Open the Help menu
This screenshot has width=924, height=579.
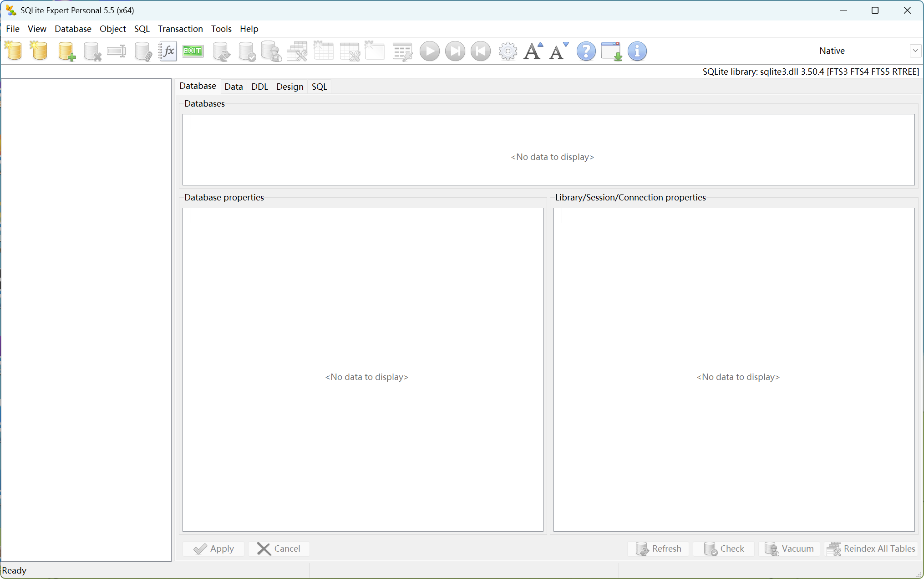click(249, 29)
